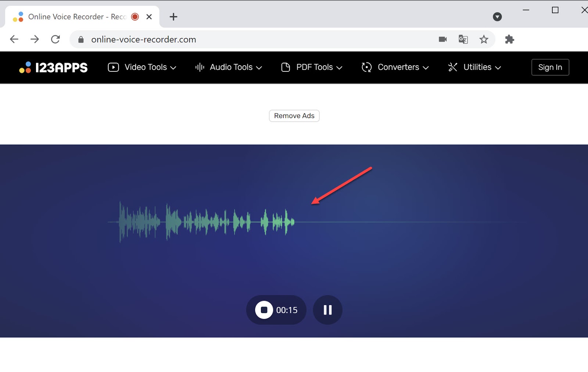The image size is (588, 372).
Task: Switch to the Online Voice Recorder tab
Action: click(x=73, y=17)
